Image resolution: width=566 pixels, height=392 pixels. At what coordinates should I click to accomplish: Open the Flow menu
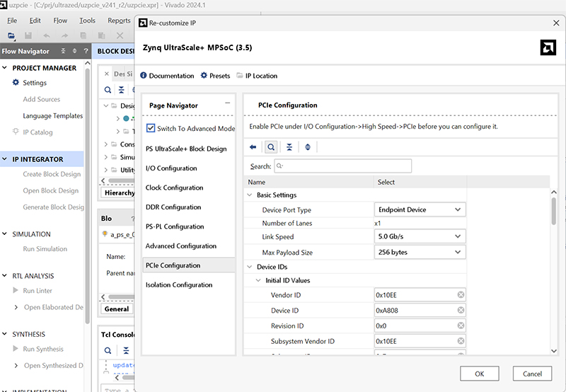click(61, 21)
